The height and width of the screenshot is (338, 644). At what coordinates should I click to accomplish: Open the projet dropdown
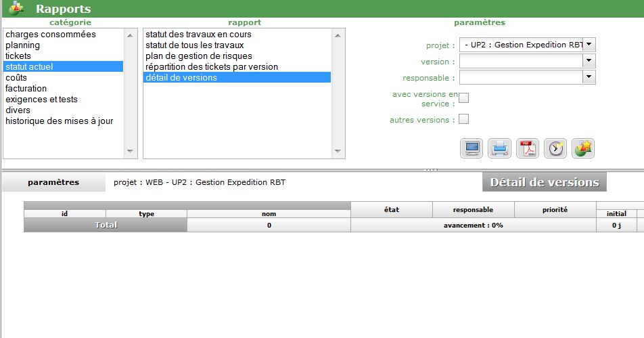[x=589, y=45]
